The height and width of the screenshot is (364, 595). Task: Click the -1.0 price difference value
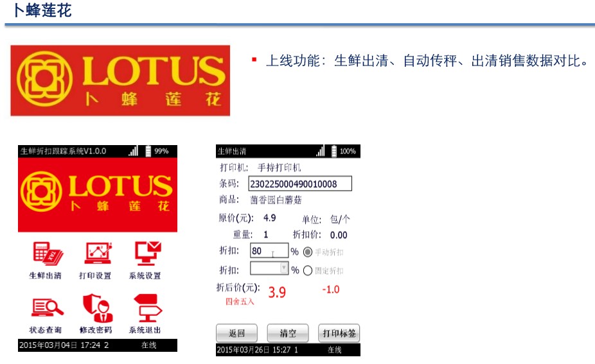(331, 290)
